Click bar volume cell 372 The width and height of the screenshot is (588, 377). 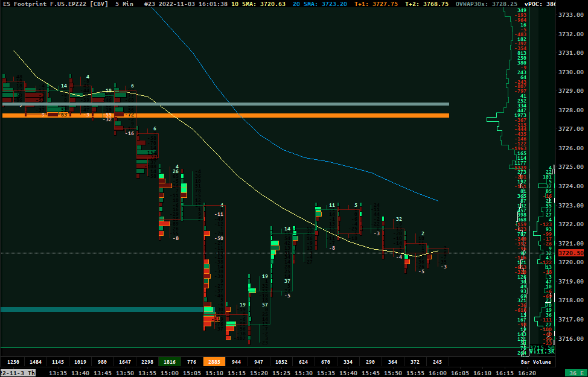pyautogui.click(x=415, y=362)
